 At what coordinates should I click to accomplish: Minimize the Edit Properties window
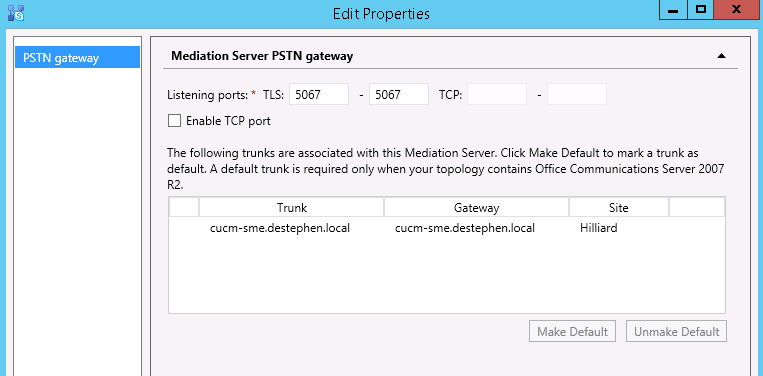tap(673, 10)
